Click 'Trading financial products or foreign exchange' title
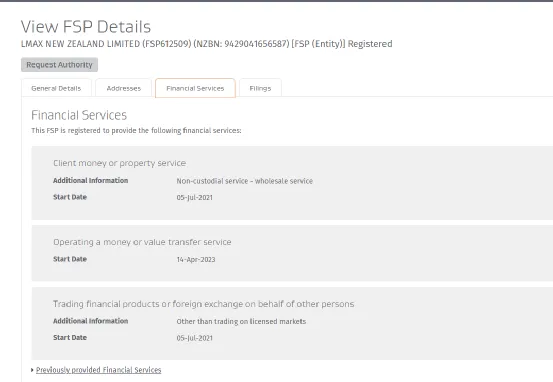Image resolution: width=553 pixels, height=382 pixels. pos(203,304)
